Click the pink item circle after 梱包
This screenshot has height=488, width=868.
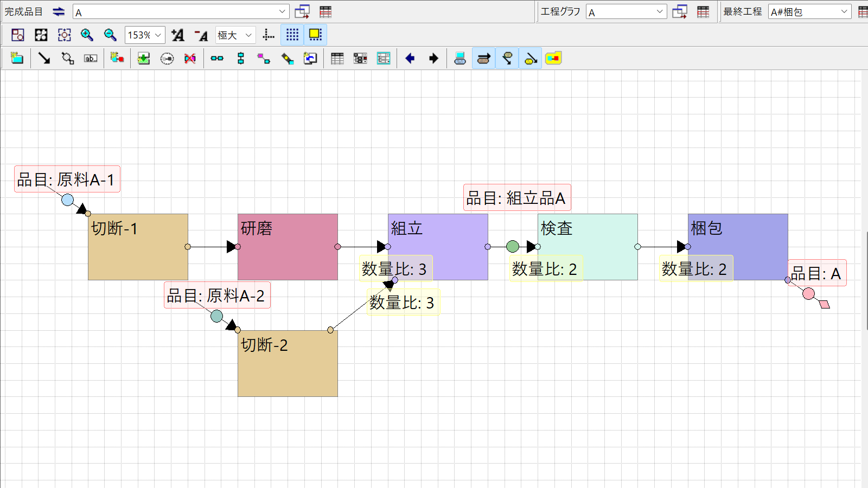click(x=809, y=294)
